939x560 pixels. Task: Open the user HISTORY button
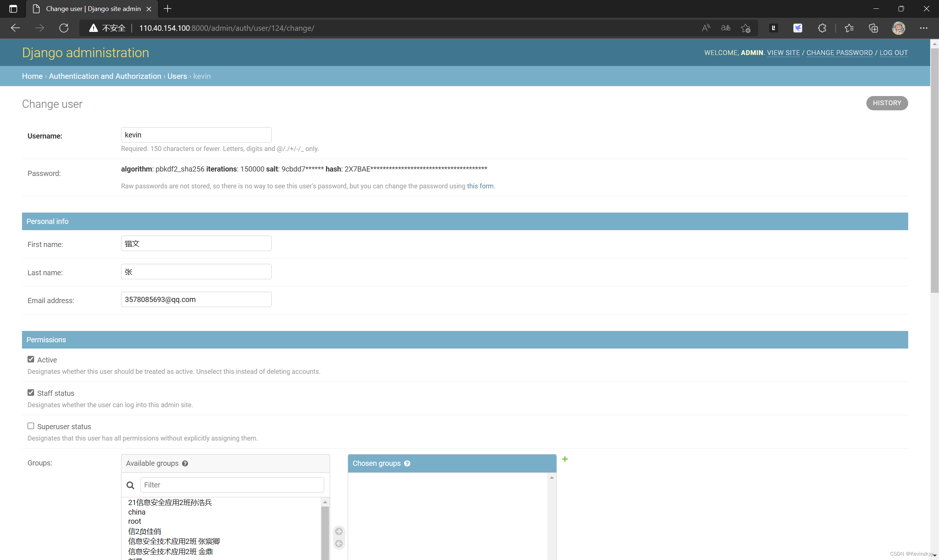(887, 103)
